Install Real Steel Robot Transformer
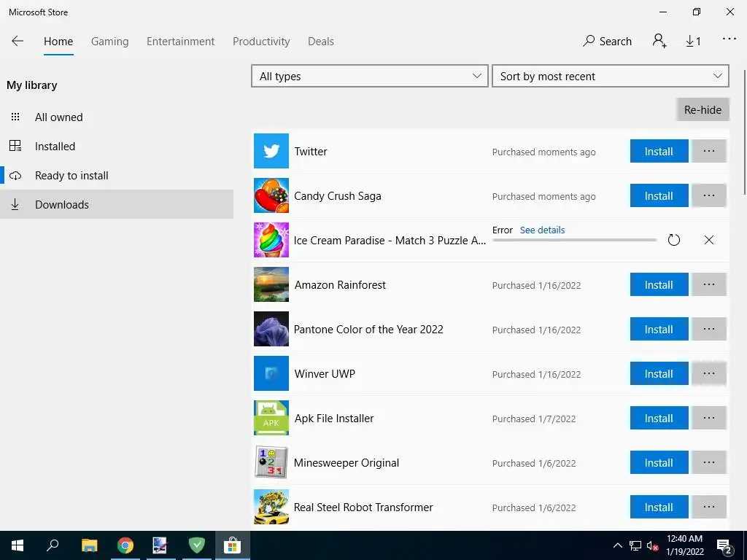The image size is (747, 560). click(659, 507)
